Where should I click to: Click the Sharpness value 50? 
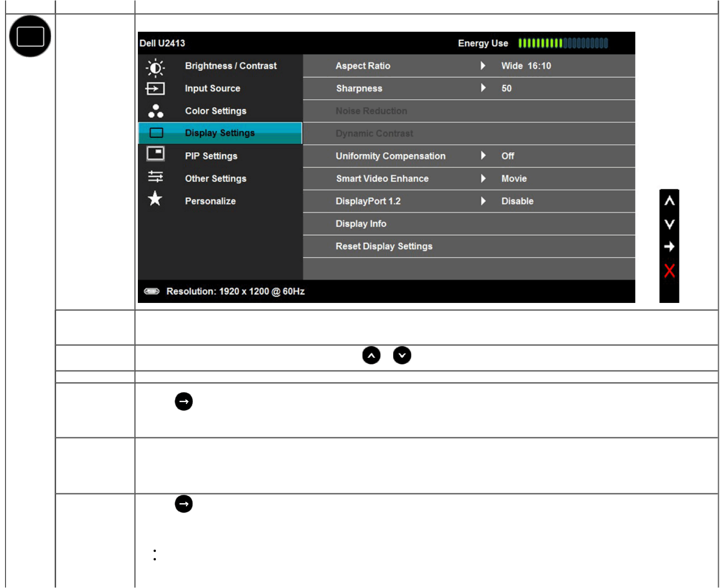506,88
